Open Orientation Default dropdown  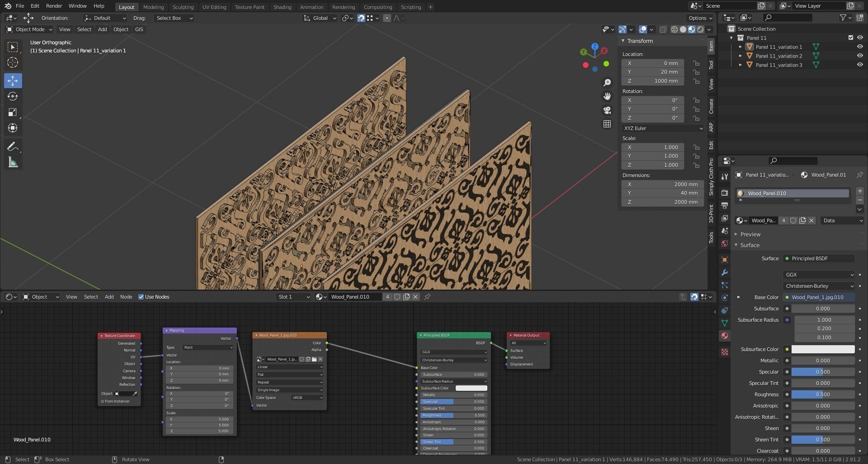105,18
